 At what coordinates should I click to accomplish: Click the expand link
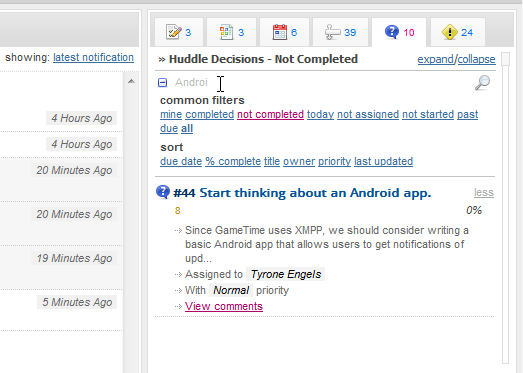pos(435,59)
